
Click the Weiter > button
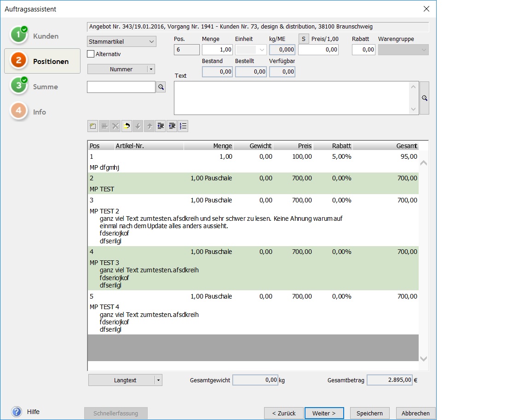tap(324, 413)
